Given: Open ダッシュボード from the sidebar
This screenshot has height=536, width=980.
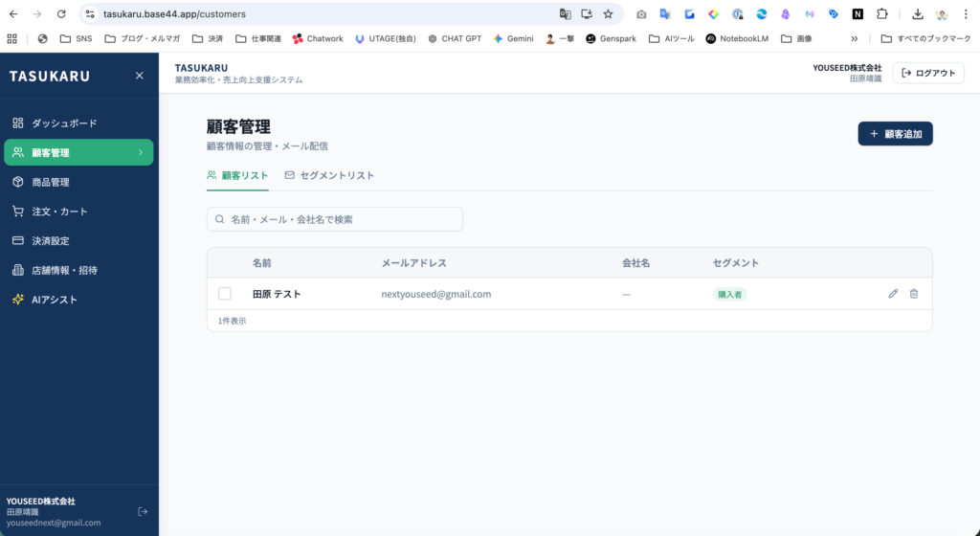Looking at the screenshot, I should click(63, 123).
